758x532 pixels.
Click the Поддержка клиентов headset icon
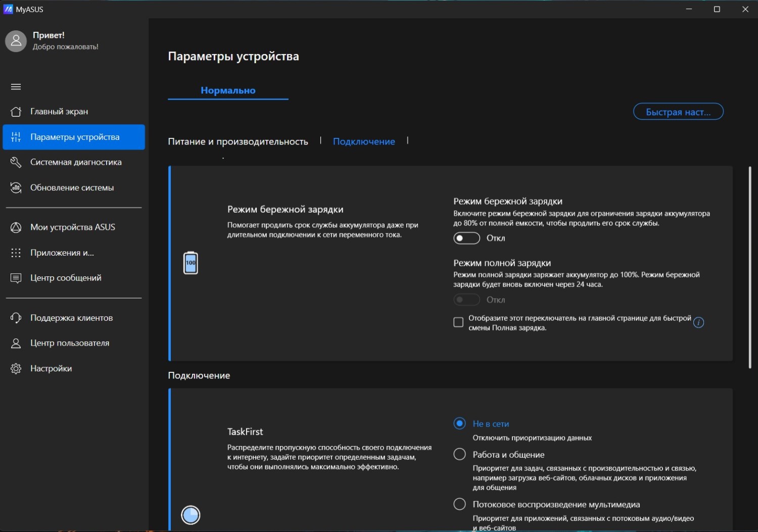(16, 318)
